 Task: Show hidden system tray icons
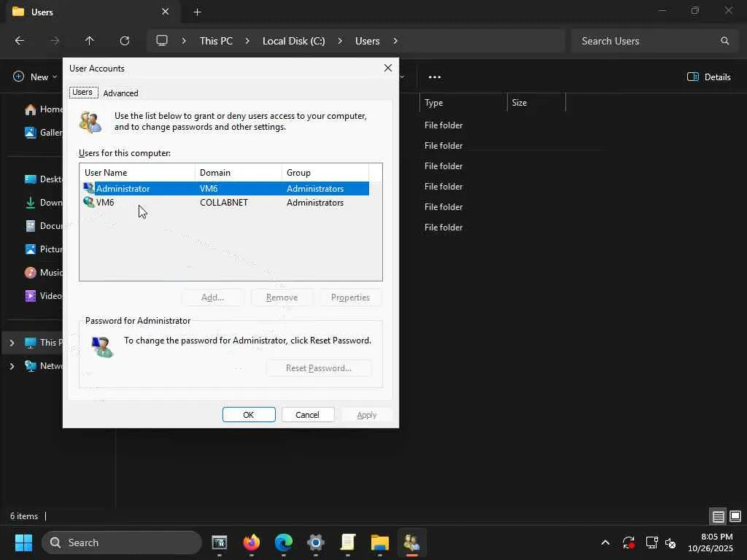tap(605, 542)
